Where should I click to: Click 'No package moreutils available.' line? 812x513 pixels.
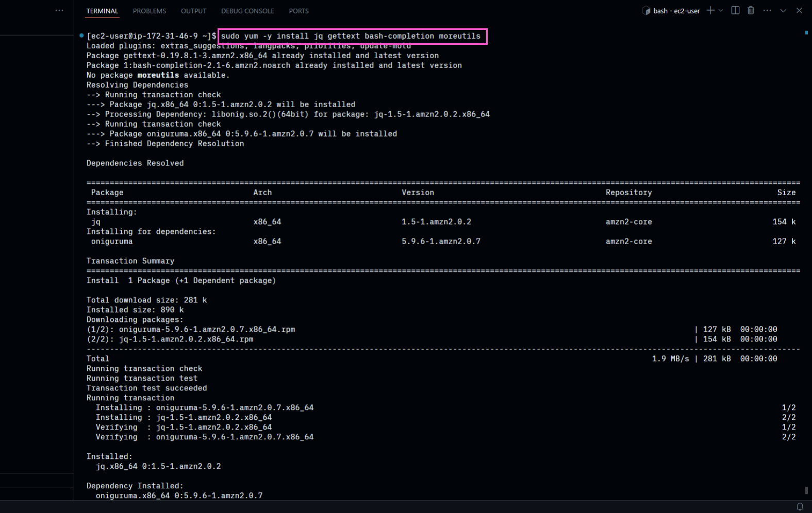coord(158,75)
